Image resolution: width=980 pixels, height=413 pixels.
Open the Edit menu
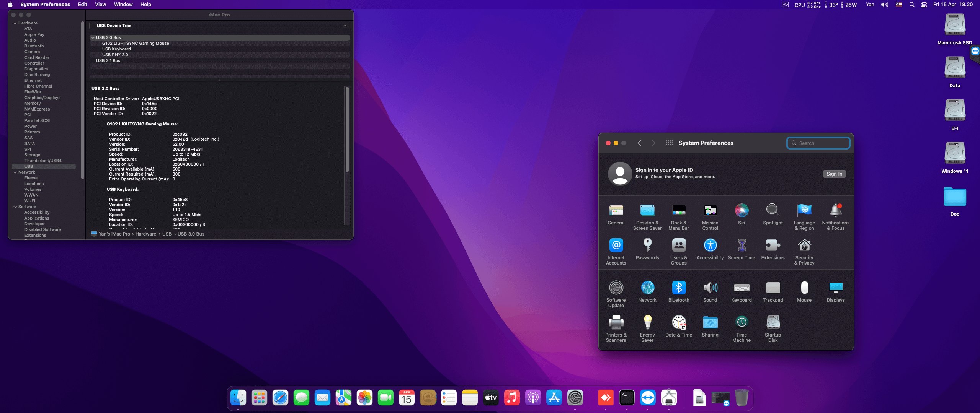click(82, 5)
